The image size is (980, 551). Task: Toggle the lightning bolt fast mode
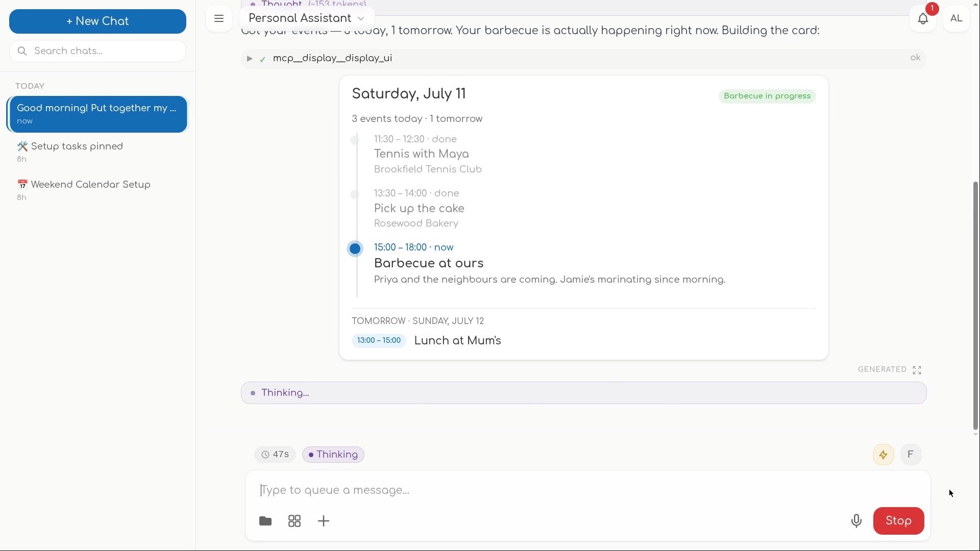[884, 455]
